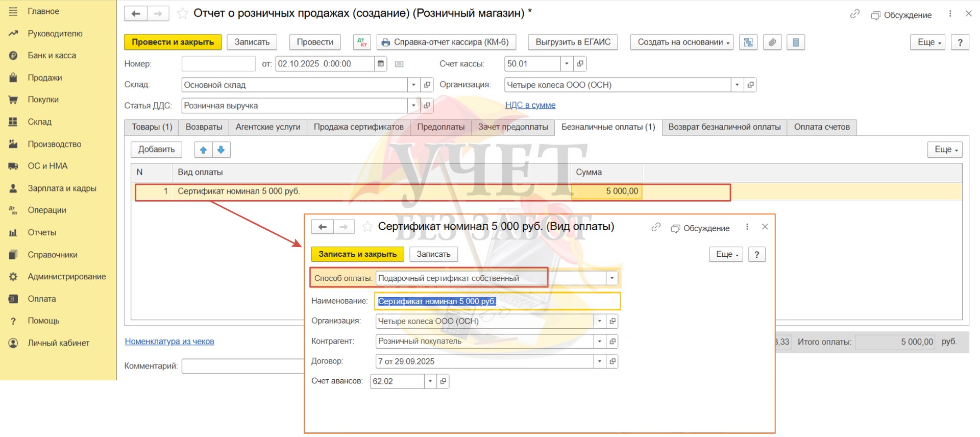Click the related documents structure icon
Viewport: 980px width, 437px height.
(748, 42)
